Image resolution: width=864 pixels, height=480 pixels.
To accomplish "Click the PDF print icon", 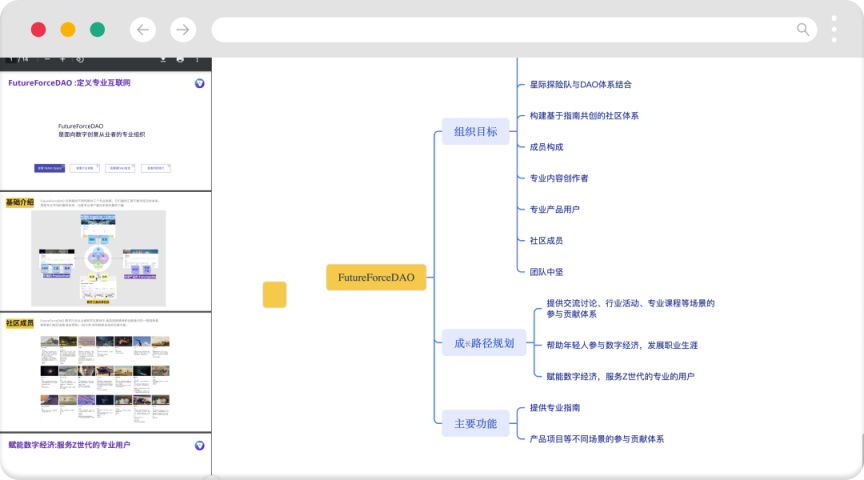I will tap(180, 60).
